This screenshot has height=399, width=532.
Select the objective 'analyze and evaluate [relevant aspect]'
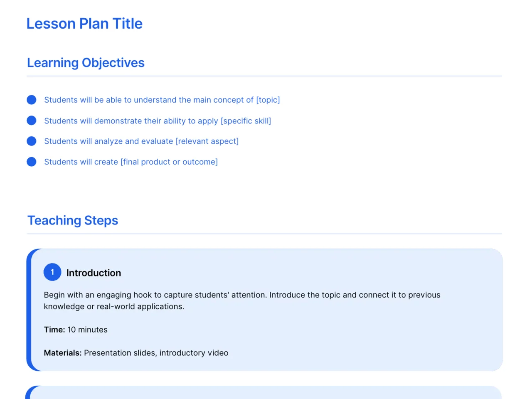click(141, 141)
